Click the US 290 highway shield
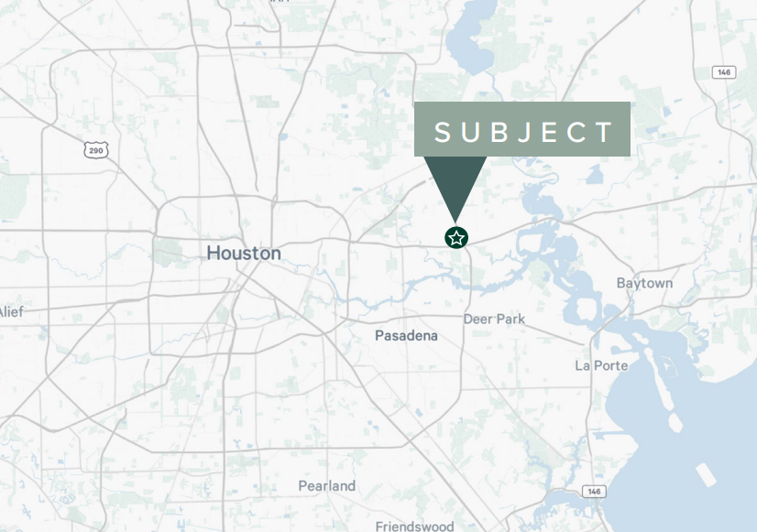This screenshot has height=532, width=757. pos(96,150)
